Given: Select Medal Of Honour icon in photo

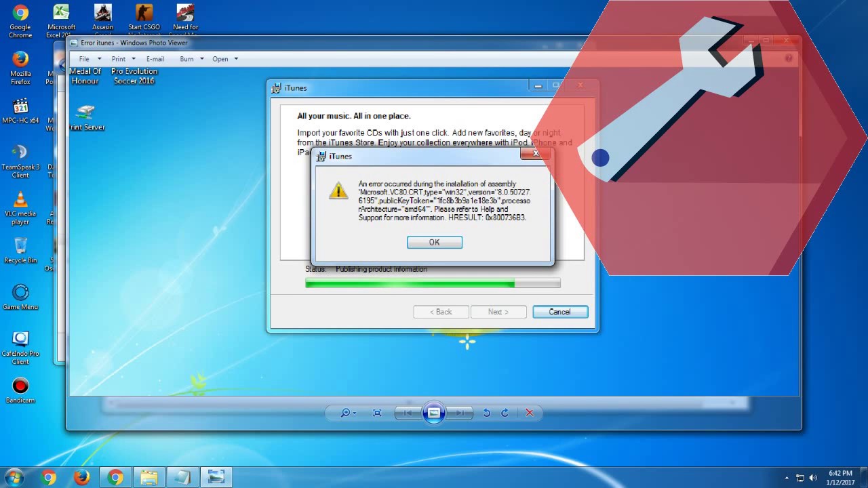Looking at the screenshot, I should coord(85,75).
